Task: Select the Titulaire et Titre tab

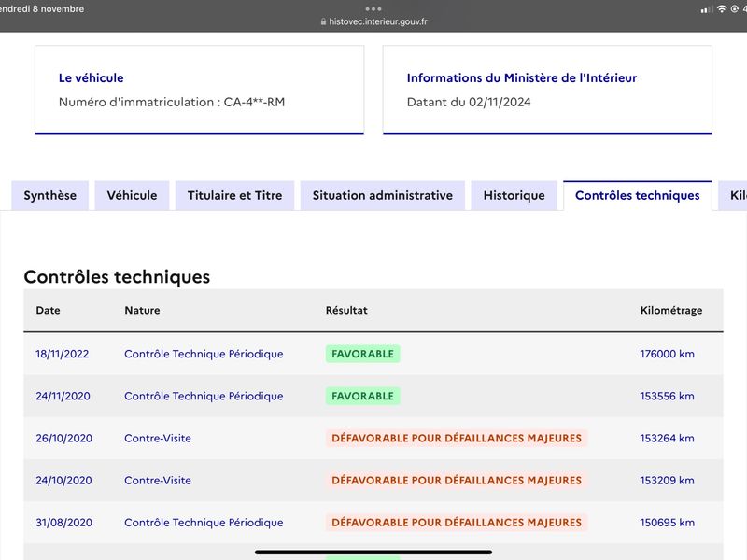Action: (235, 196)
